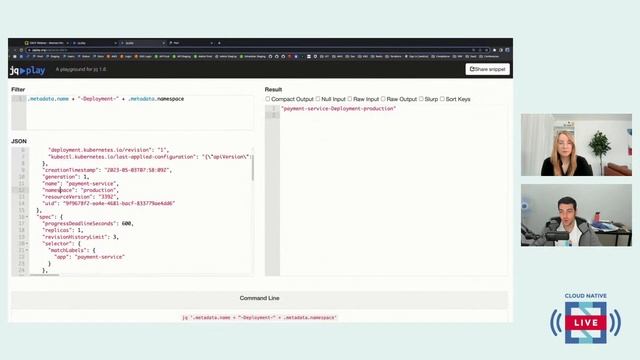Click the "creationTimestamp" JSON line
Image resolution: width=640 pixels, height=360 pixels.
107,170
